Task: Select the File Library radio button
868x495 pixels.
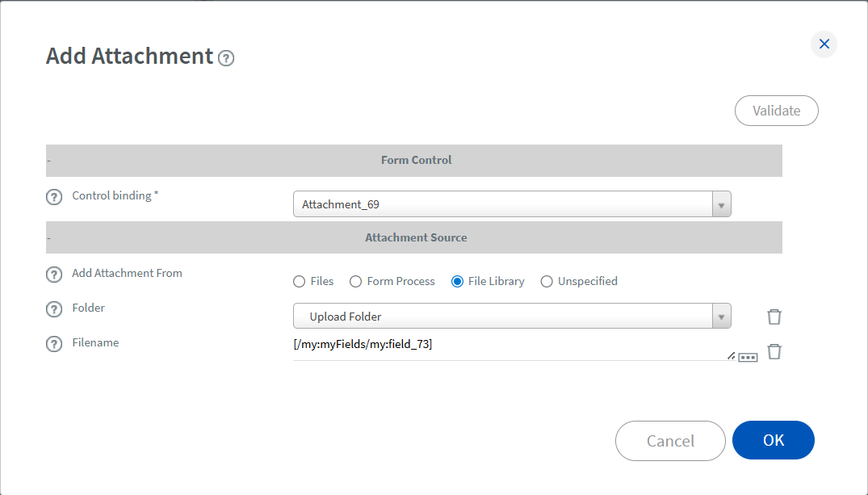Action: coord(457,282)
